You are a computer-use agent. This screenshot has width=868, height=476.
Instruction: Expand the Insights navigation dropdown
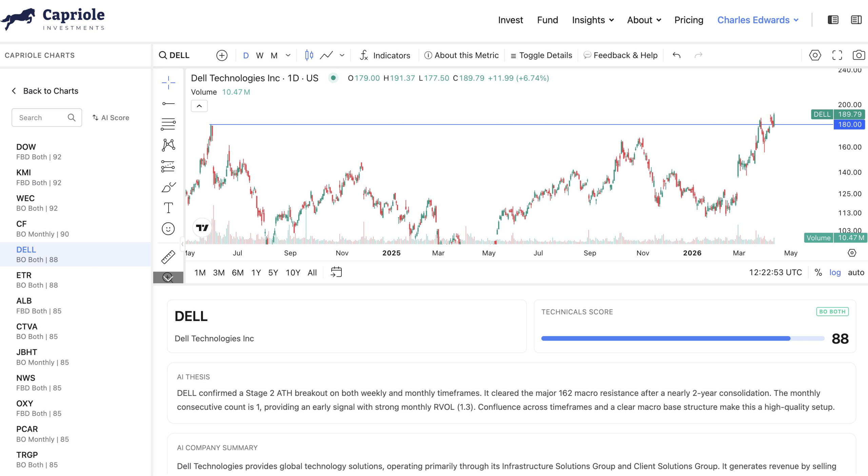(593, 20)
